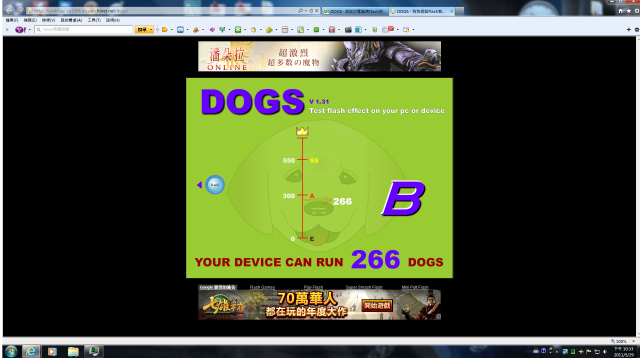Click the vertical scrollbar up arrow
The image size is (640, 360).
[x=638, y=39]
